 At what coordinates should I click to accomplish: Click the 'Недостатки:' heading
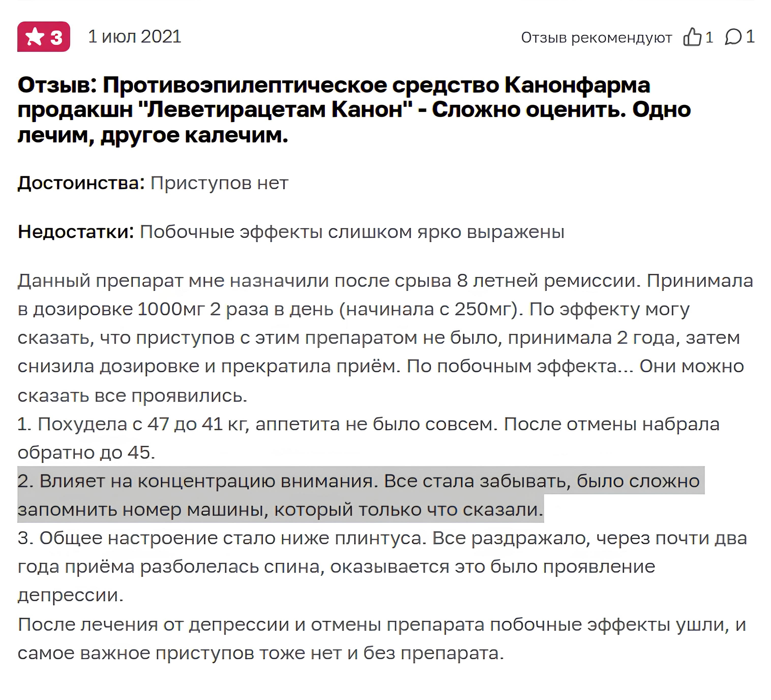click(76, 232)
